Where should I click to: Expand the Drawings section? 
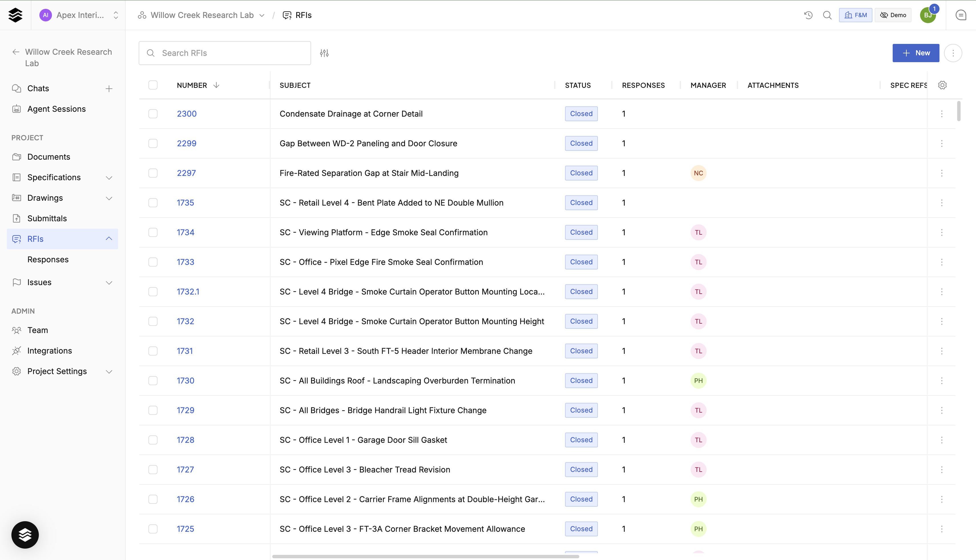coord(109,198)
